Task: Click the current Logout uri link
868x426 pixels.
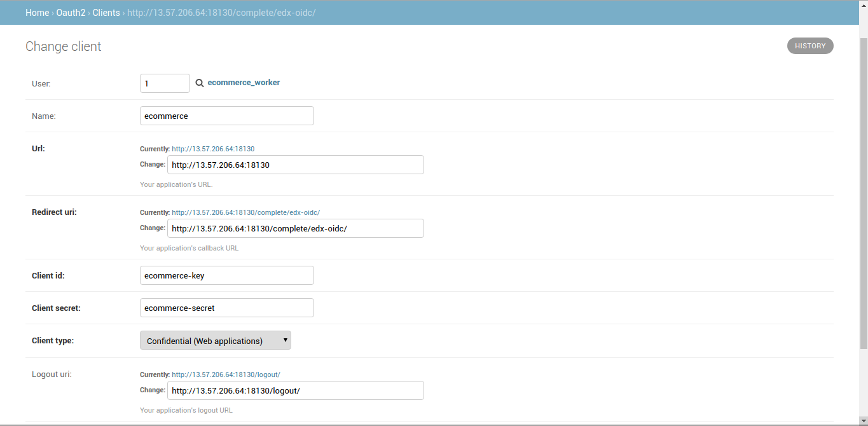Action: (x=226, y=374)
